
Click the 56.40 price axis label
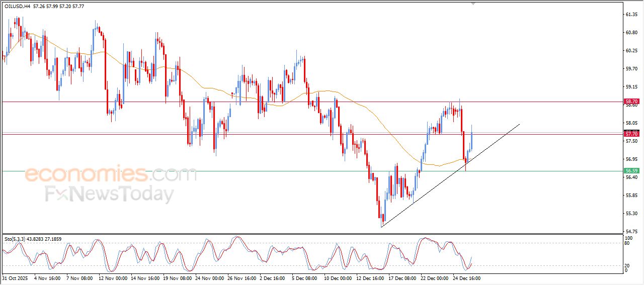coord(631,177)
